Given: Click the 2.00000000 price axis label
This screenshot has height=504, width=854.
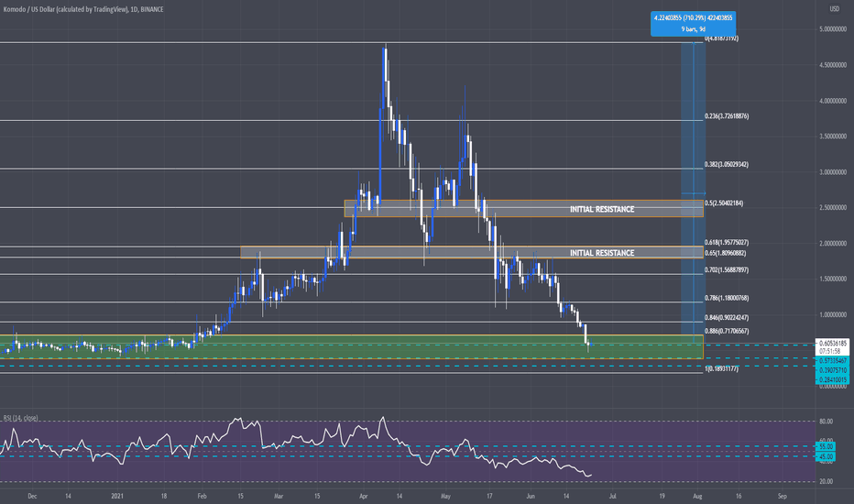Looking at the screenshot, I should [833, 244].
